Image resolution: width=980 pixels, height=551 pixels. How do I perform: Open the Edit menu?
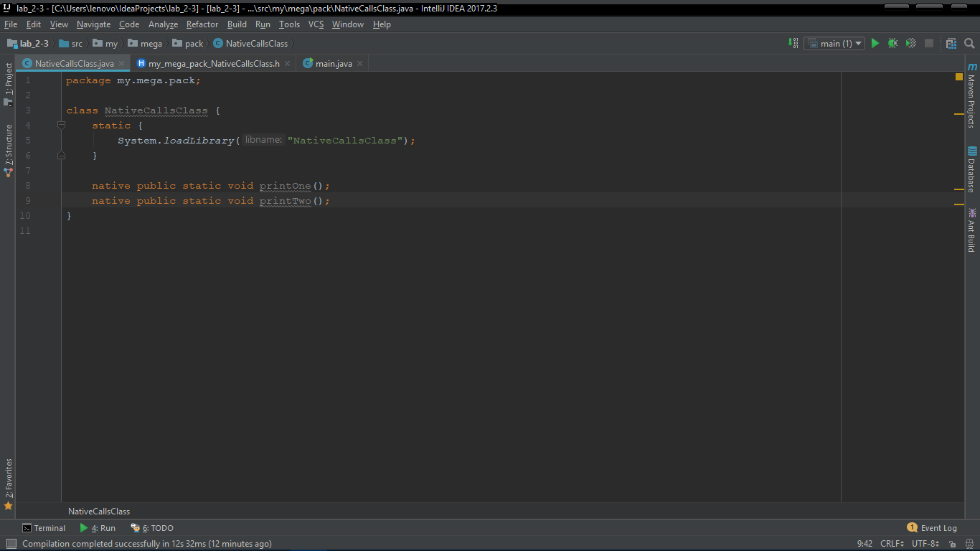click(x=34, y=24)
